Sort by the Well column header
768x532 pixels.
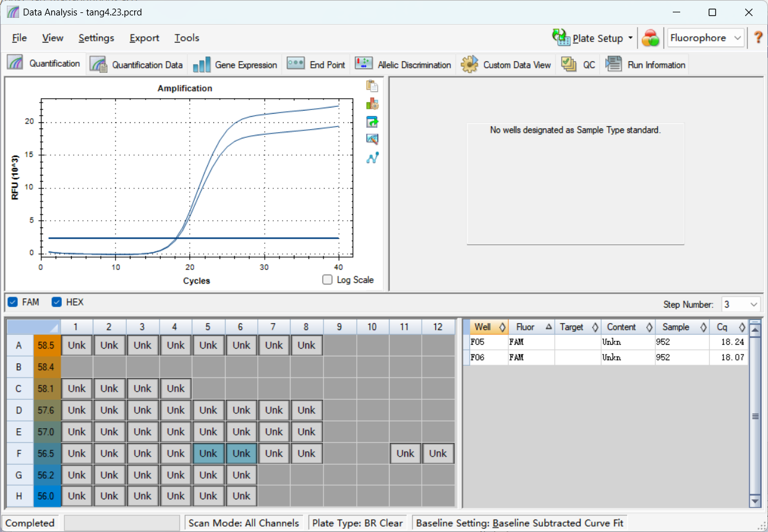tap(489, 327)
